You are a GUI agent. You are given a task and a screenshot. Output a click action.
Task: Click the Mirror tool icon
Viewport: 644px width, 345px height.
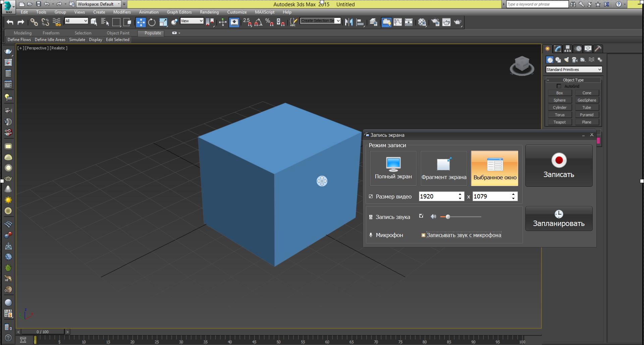[x=348, y=22]
